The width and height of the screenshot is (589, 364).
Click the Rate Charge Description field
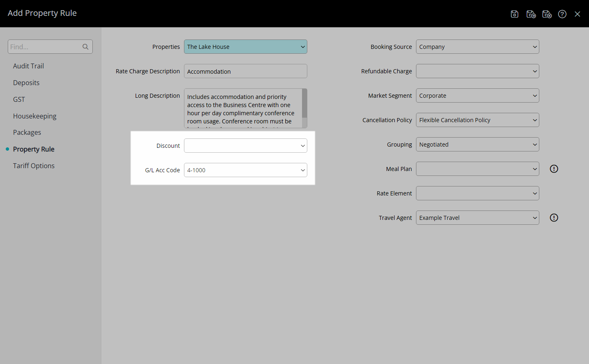245,71
